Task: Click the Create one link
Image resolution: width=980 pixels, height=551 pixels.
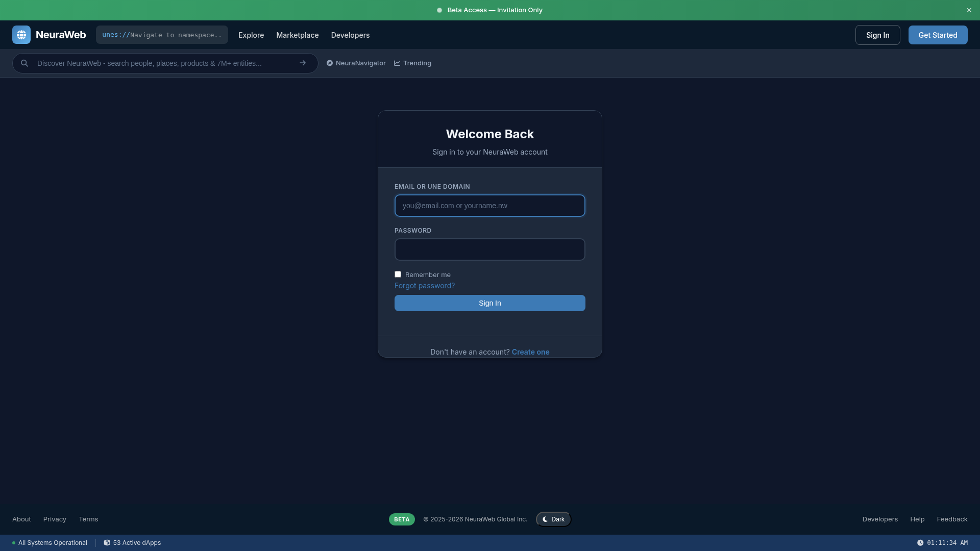Action: 531,352
